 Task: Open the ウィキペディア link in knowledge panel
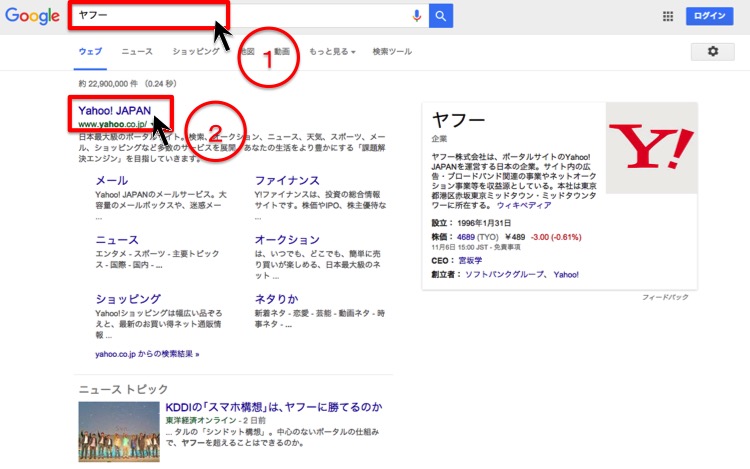[x=524, y=206]
